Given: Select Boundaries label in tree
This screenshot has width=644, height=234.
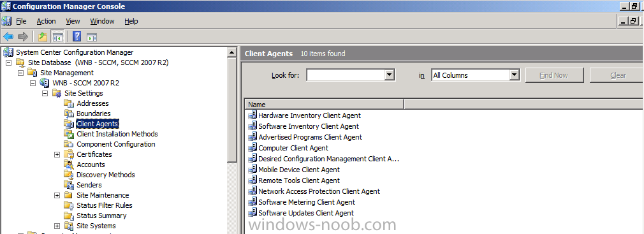Looking at the screenshot, I should click(93, 113).
